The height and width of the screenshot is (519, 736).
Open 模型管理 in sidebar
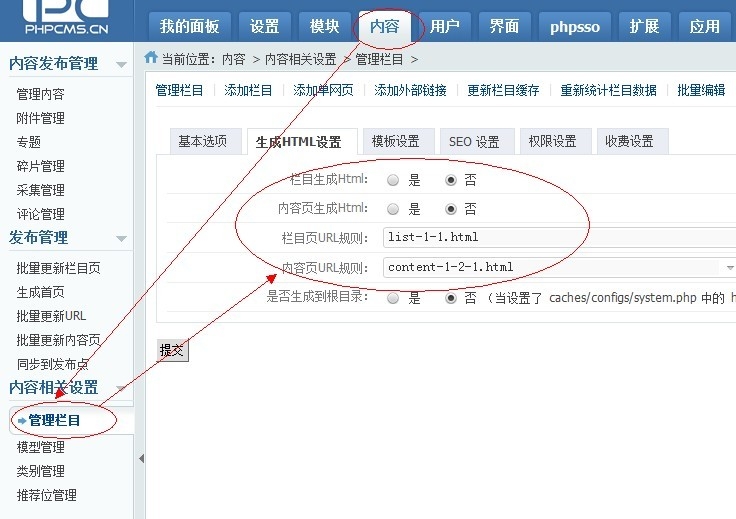pos(40,447)
